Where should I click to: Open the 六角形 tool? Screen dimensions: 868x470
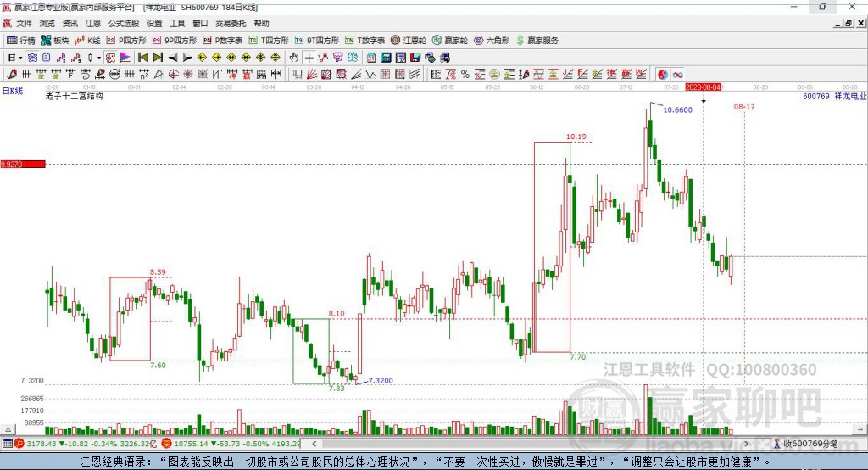click(x=492, y=41)
